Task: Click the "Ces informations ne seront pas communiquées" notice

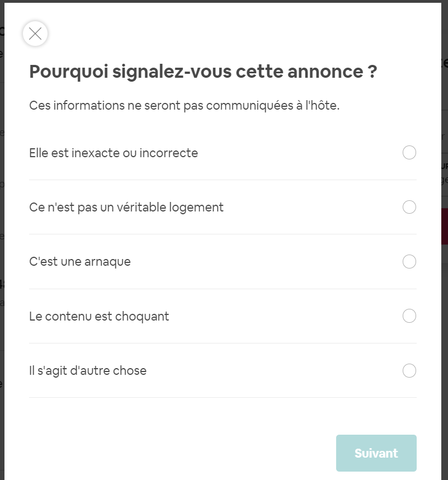Action: (x=184, y=106)
